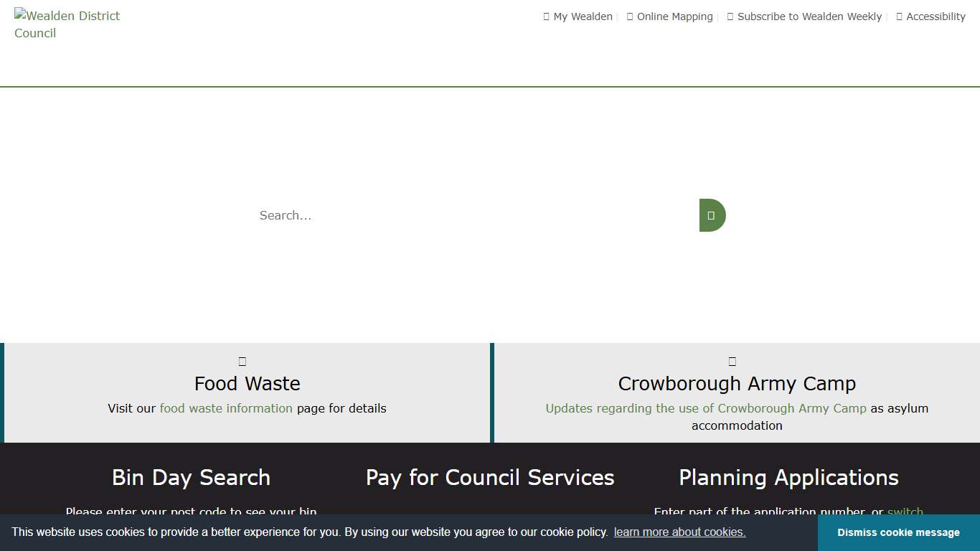This screenshot has width=980, height=551.
Task: Click the Accessibility icon in the header
Action: (x=900, y=16)
